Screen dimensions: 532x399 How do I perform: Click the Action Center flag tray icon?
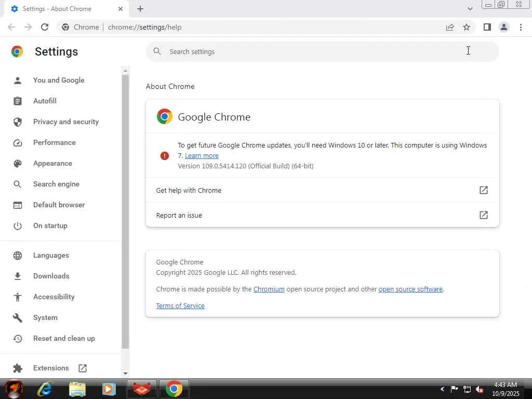coord(454,389)
